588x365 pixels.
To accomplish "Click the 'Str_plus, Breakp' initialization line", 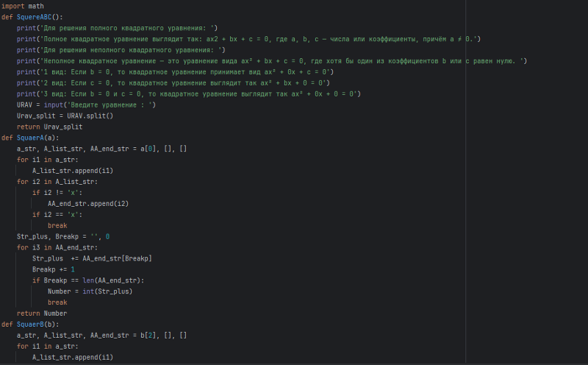I will pos(63,236).
